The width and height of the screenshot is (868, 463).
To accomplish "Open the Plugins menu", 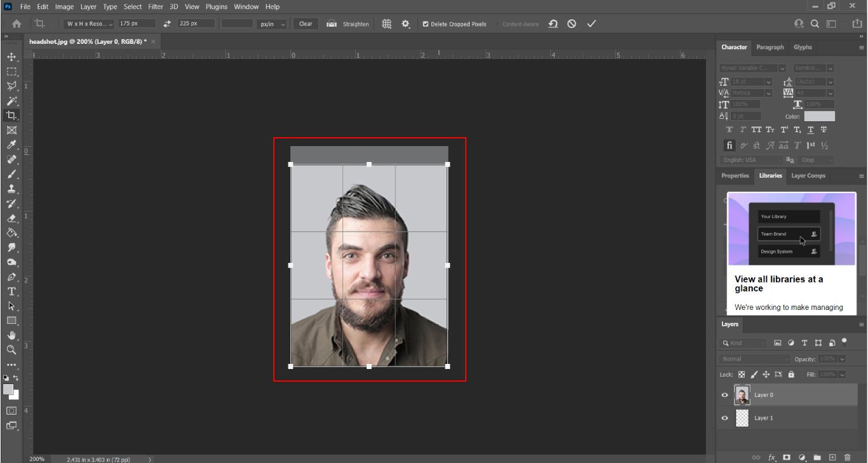I will 217,6.
